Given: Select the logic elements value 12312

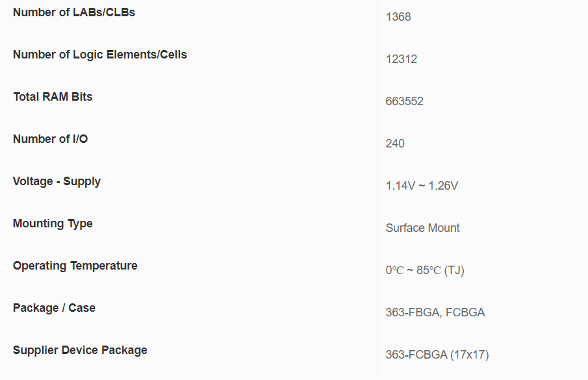Looking at the screenshot, I should click(402, 59).
